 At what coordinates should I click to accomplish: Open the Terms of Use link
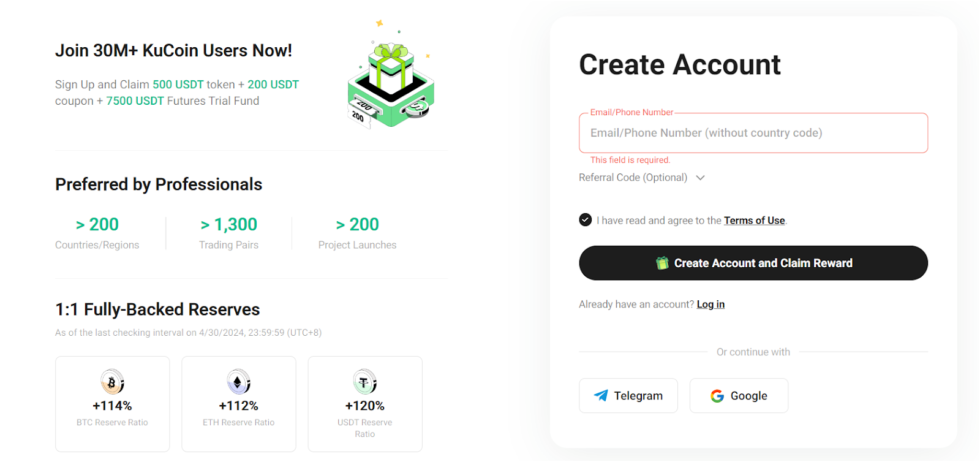pos(754,221)
